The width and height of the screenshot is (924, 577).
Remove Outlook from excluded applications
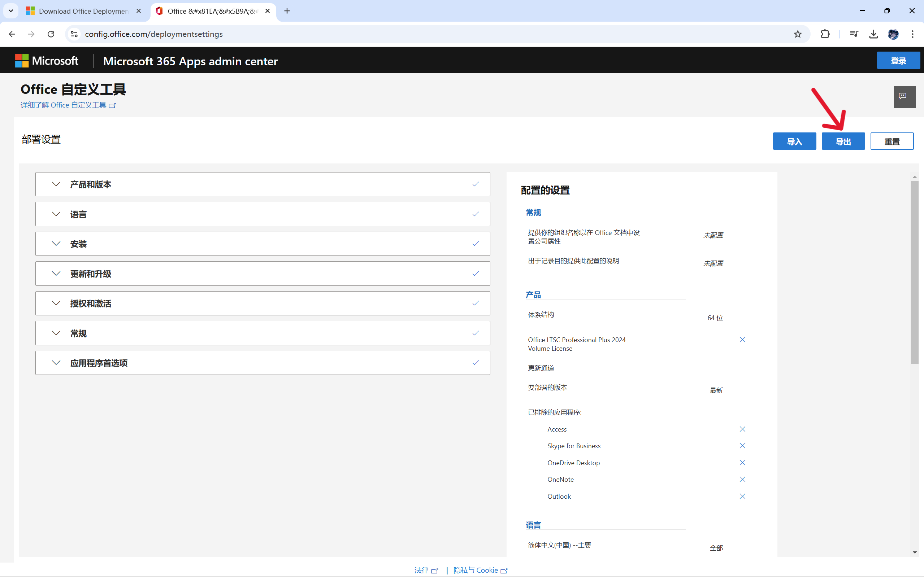click(x=742, y=496)
